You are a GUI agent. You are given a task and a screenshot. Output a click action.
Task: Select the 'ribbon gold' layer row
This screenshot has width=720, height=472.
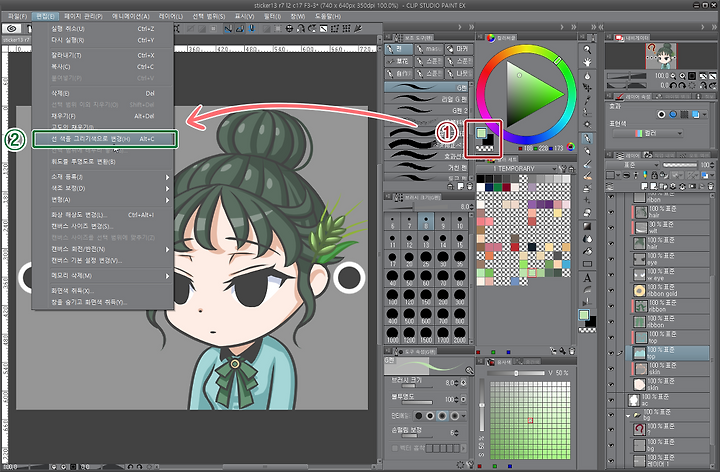[669, 290]
